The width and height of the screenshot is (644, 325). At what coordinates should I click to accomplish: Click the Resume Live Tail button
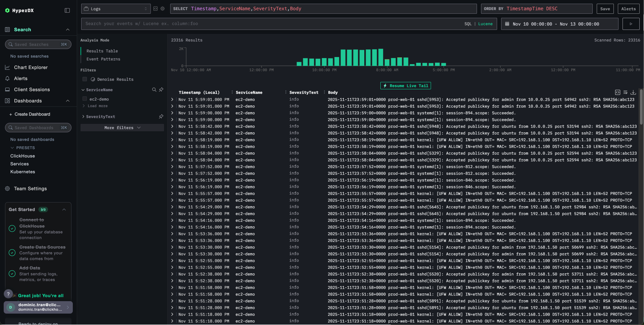click(405, 86)
